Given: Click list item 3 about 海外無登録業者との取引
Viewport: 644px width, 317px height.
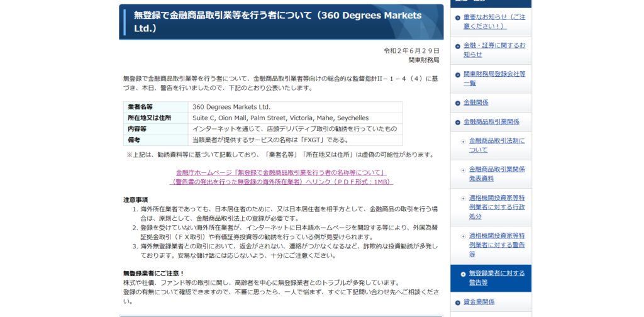Looking at the screenshot, I should coord(289,251).
